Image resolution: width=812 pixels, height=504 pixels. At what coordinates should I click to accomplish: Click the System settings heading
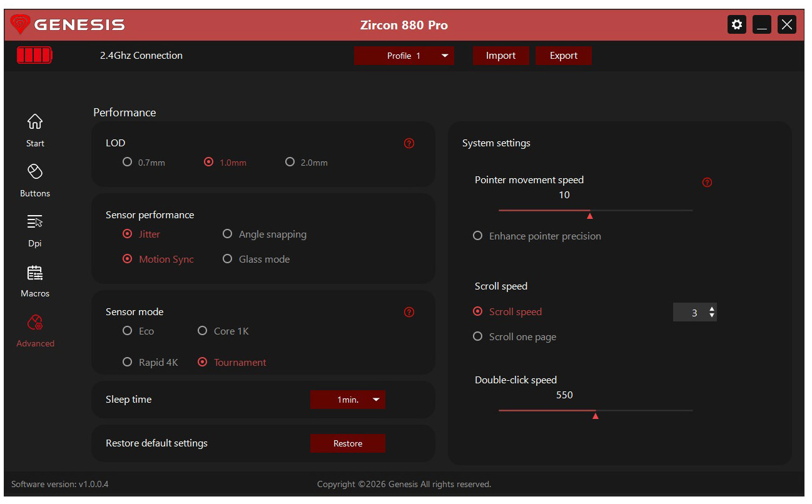(x=496, y=143)
